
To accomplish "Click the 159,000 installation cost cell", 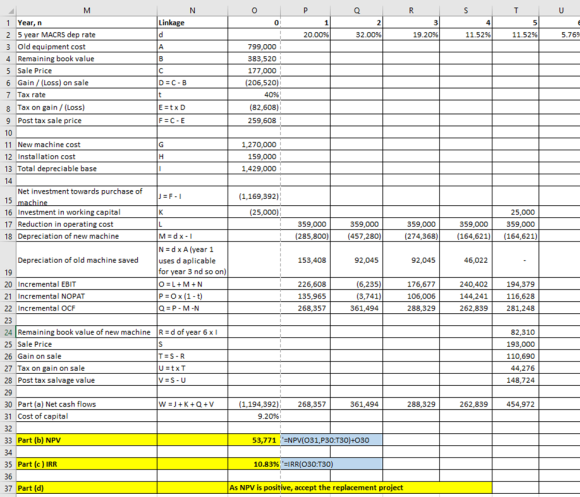I will [x=254, y=156].
